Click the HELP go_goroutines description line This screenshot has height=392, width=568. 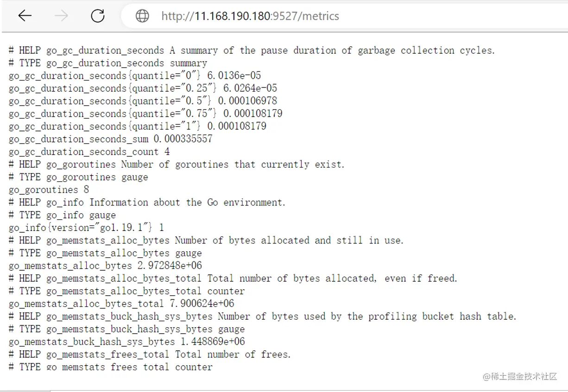pos(177,164)
